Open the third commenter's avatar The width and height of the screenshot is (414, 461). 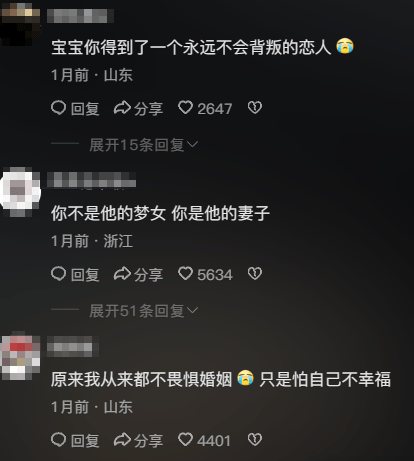tap(20, 357)
